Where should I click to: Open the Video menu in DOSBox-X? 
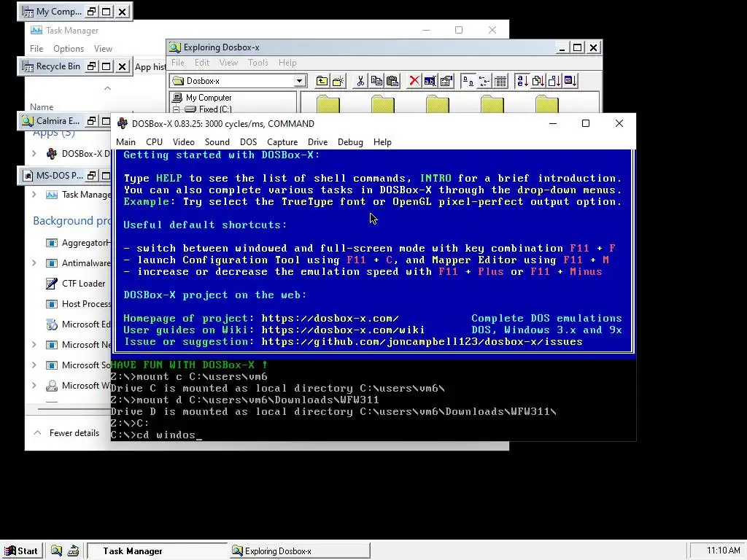tap(183, 142)
